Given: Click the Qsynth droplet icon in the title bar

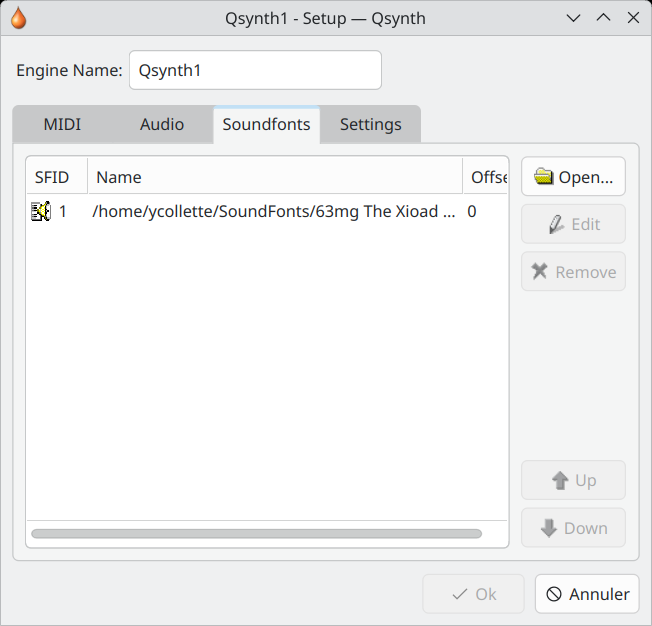Looking at the screenshot, I should tap(18, 18).
